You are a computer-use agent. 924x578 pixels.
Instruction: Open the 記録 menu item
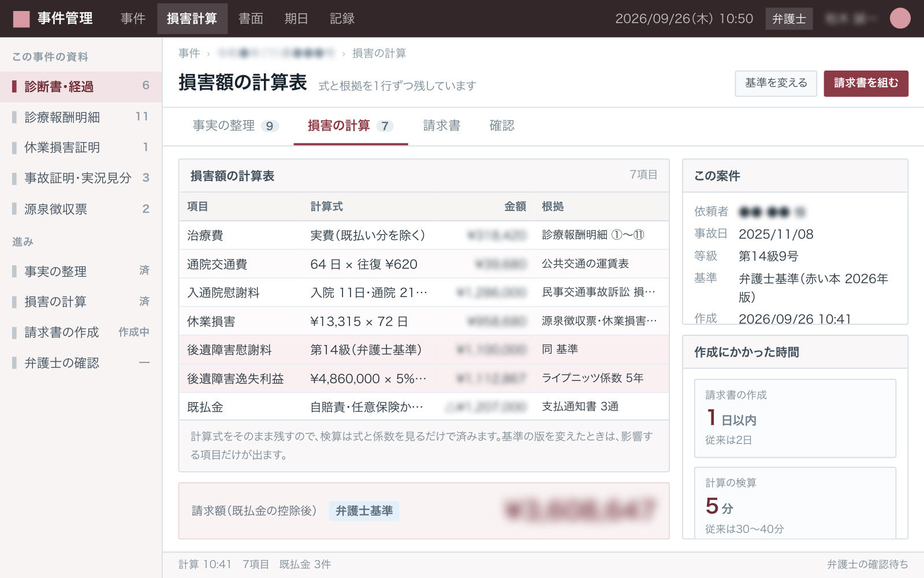point(342,18)
